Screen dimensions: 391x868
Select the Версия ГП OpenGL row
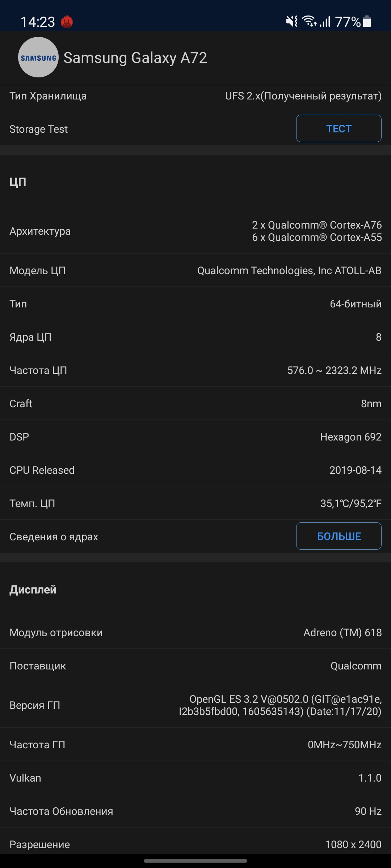[x=195, y=705]
